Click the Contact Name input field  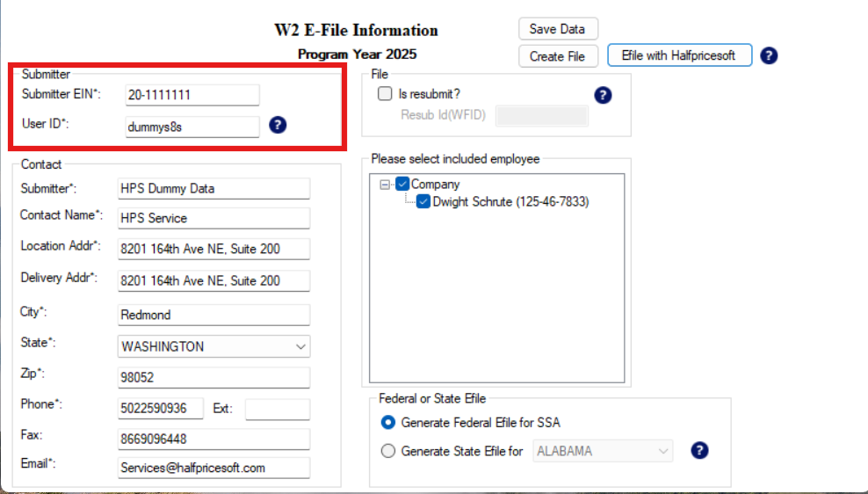213,218
